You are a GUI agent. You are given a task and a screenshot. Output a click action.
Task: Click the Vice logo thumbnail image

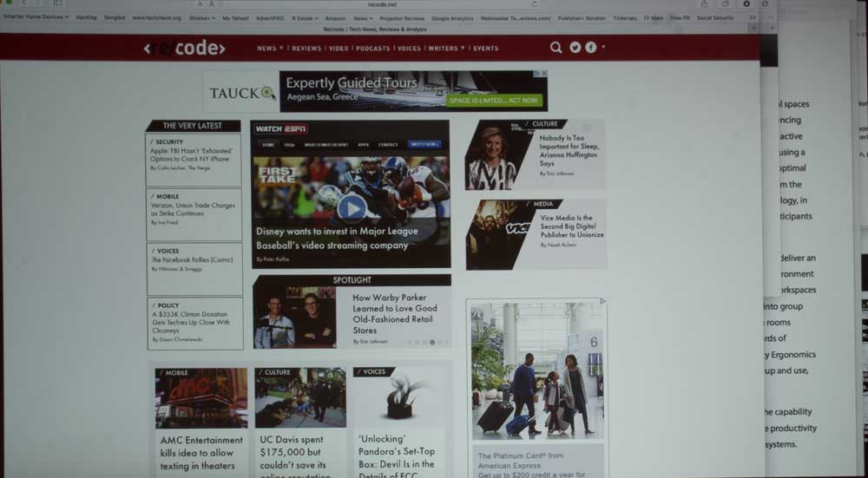[497, 234]
